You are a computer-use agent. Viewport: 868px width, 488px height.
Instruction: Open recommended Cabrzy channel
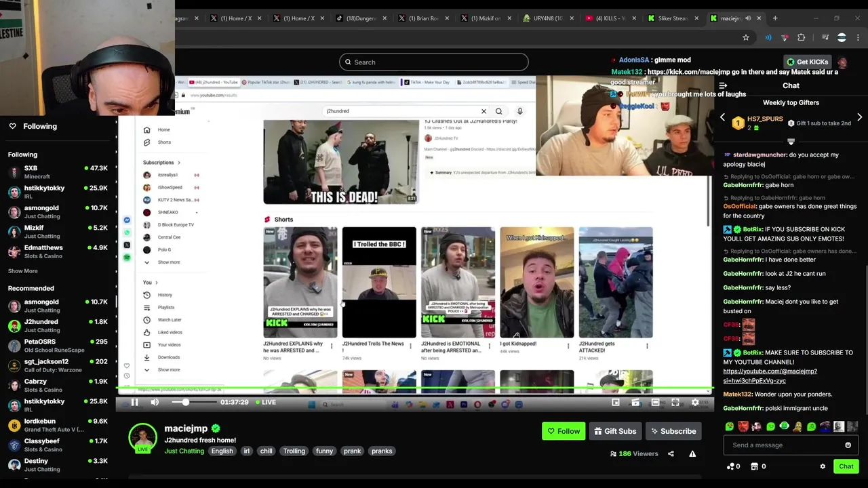tap(58, 386)
